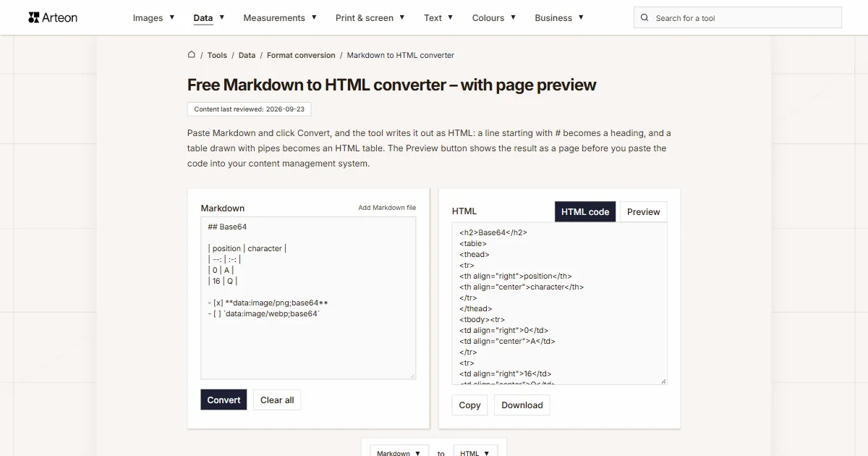Open the target format HTML dropdown
This screenshot has width=868, height=456.
point(475,452)
